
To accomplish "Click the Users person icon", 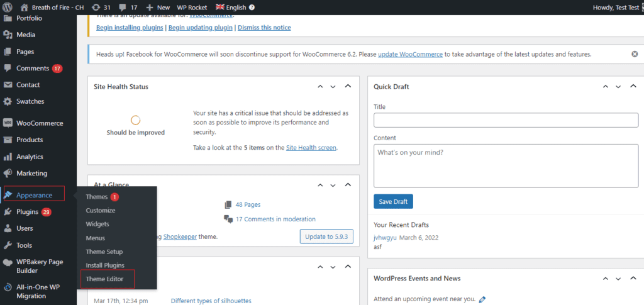I will (x=8, y=228).
